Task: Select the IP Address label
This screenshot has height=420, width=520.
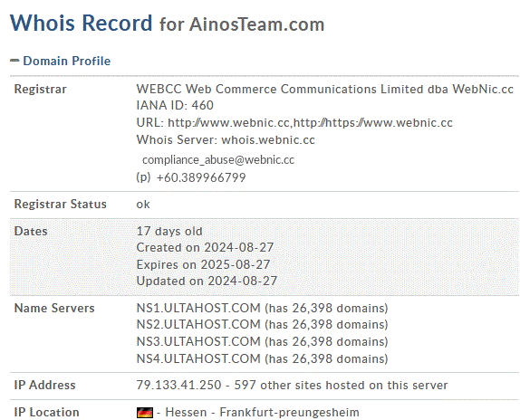Action: point(44,385)
